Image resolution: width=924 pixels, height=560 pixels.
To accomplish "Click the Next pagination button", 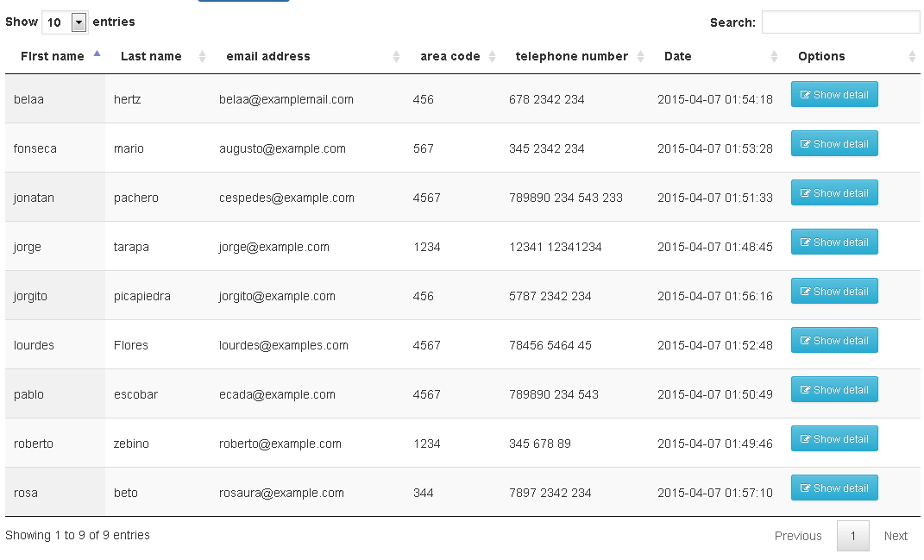I will click(x=896, y=536).
